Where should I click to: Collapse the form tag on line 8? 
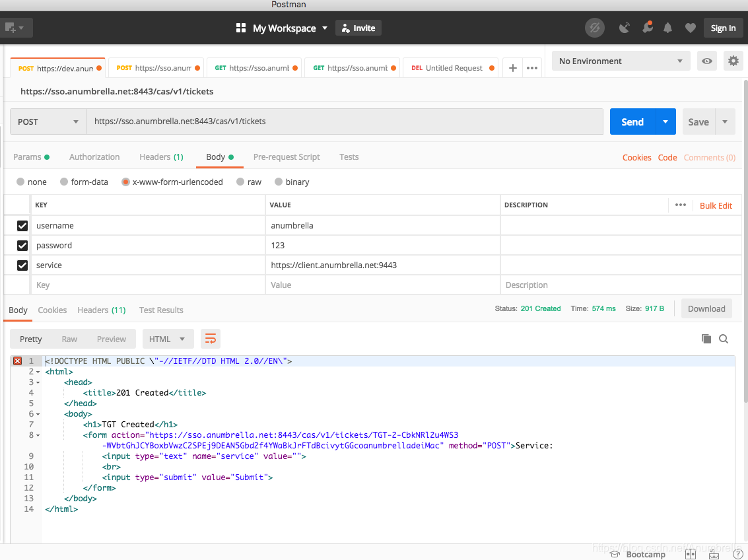tap(38, 435)
